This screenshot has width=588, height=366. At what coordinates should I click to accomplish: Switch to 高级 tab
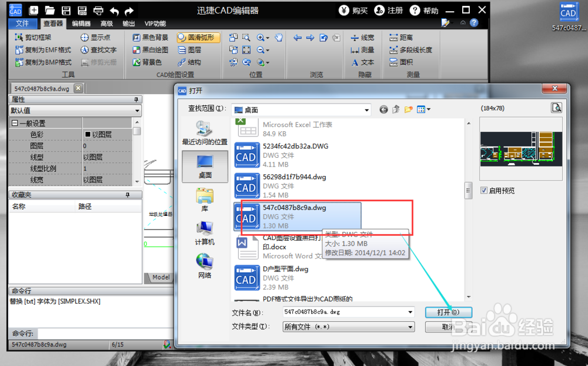[106, 24]
